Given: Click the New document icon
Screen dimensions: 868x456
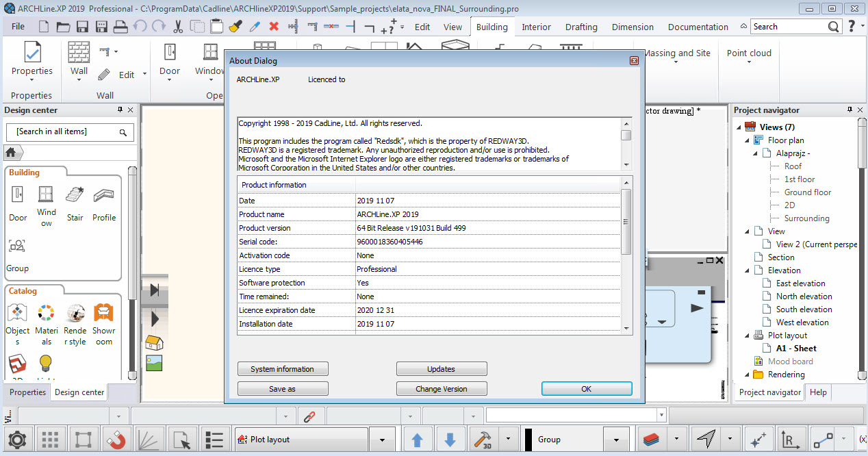Looking at the screenshot, I should click(44, 27).
